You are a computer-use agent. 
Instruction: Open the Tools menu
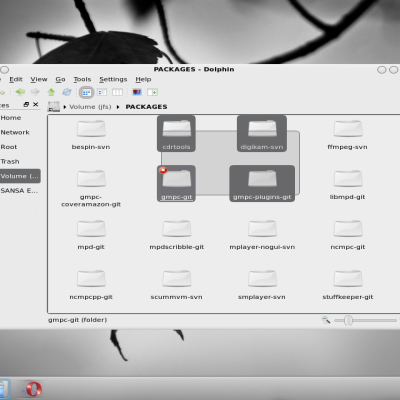(82, 79)
